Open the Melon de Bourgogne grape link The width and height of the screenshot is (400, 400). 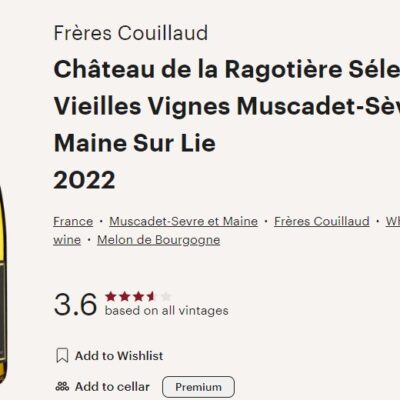(159, 240)
